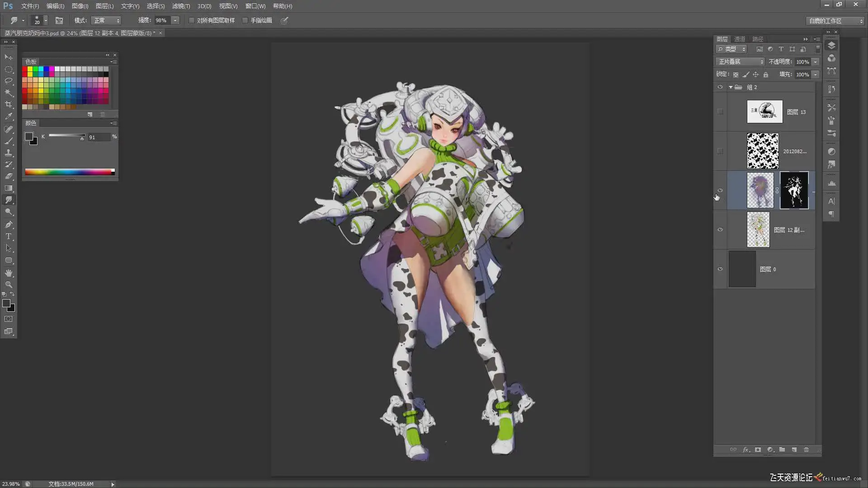
Task: Click the delete layer trash icon
Action: (806, 450)
